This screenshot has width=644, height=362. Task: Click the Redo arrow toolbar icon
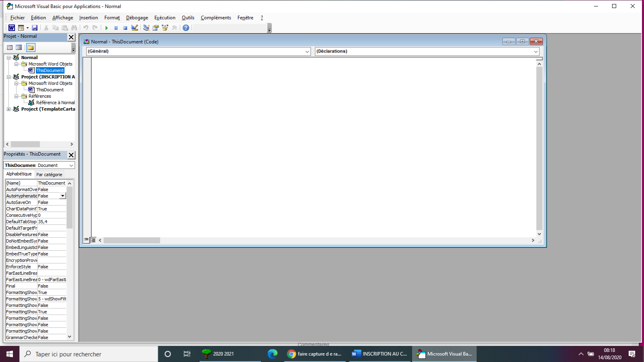[95, 28]
